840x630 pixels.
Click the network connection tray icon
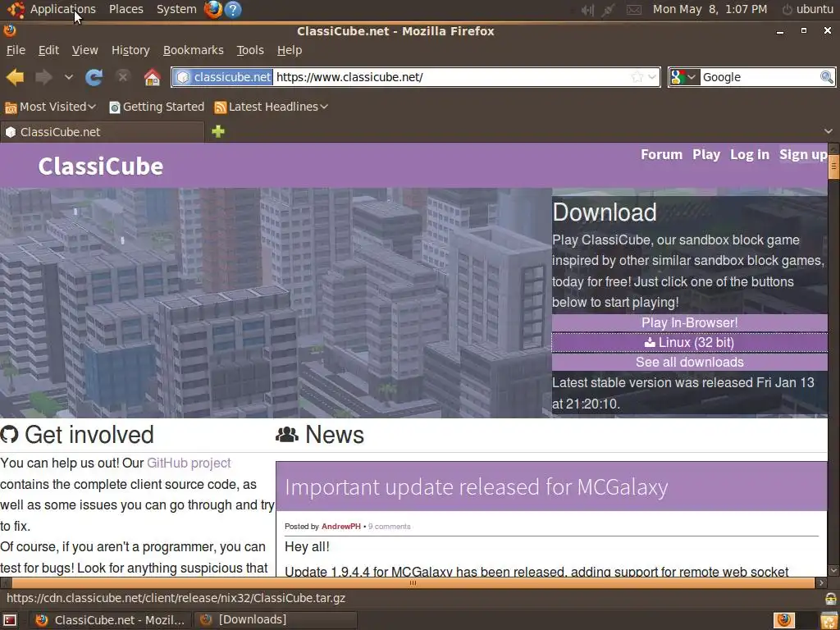point(608,10)
